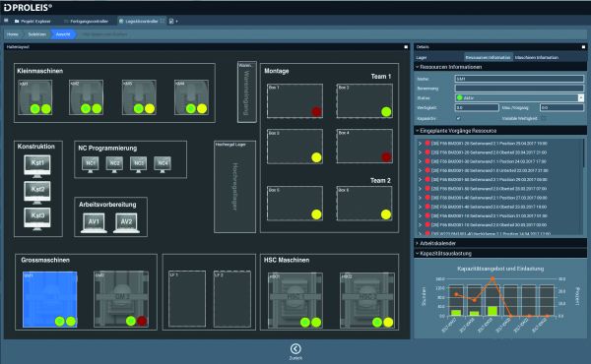Click the red status light in Box 1
The height and width of the screenshot is (364, 591).
[x=316, y=111]
